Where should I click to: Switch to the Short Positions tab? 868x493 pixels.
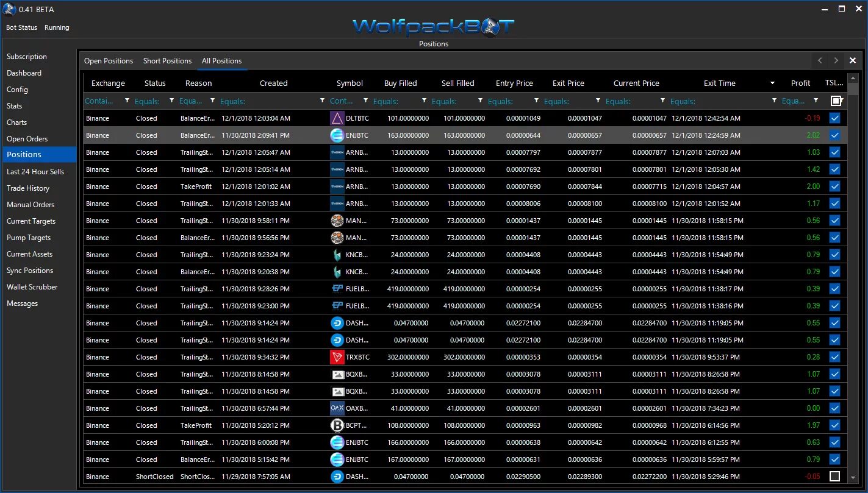pos(167,61)
